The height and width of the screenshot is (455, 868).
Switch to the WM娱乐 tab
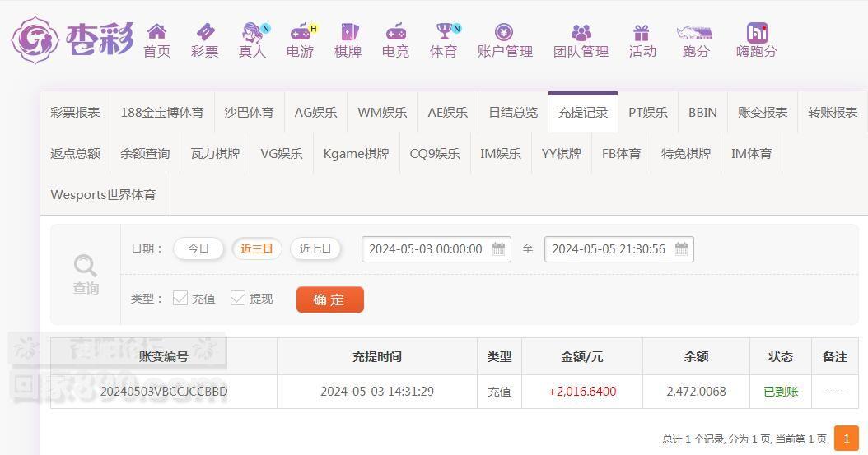click(x=382, y=112)
